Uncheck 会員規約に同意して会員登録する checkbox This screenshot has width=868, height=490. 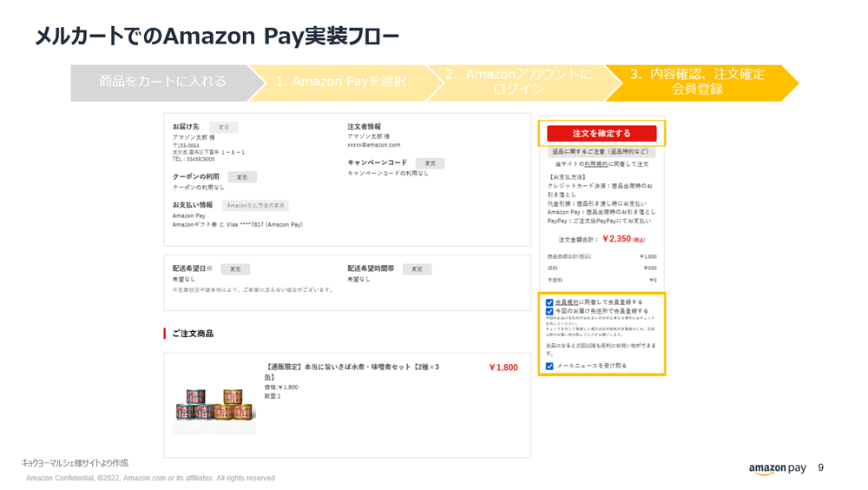point(549,302)
